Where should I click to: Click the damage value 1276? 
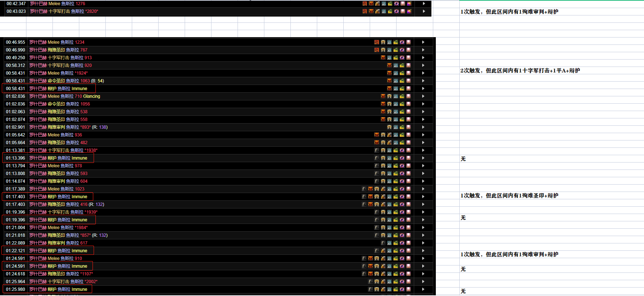(80, 4)
